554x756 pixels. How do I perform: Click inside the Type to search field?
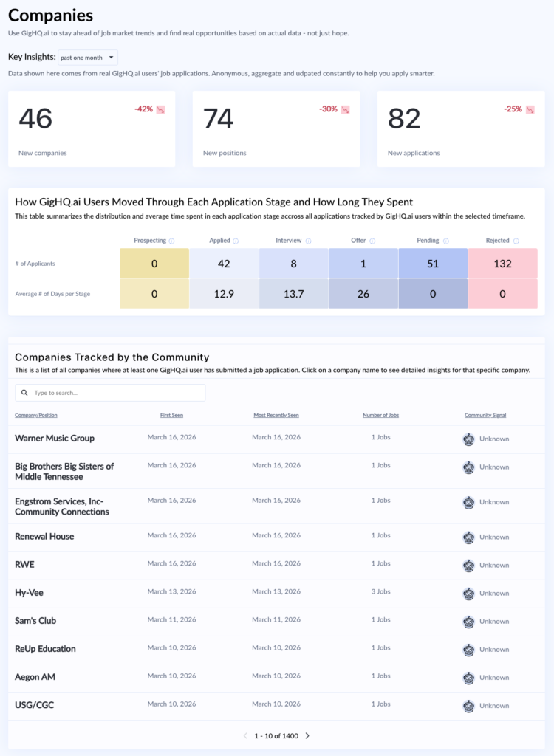point(111,393)
